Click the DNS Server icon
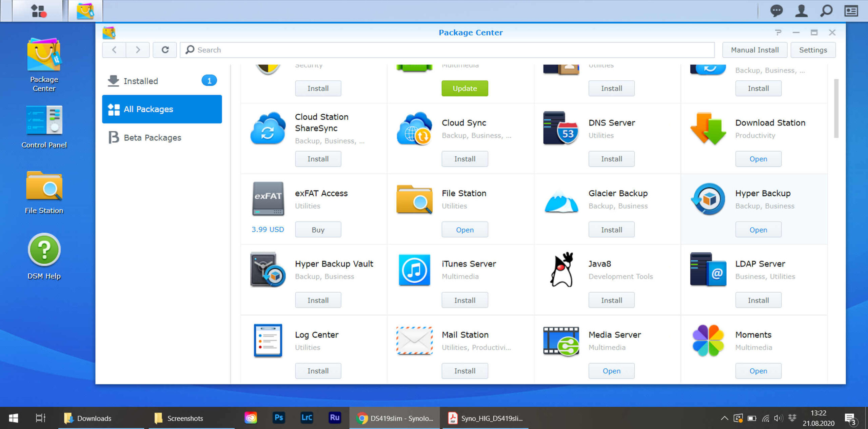 coord(561,128)
